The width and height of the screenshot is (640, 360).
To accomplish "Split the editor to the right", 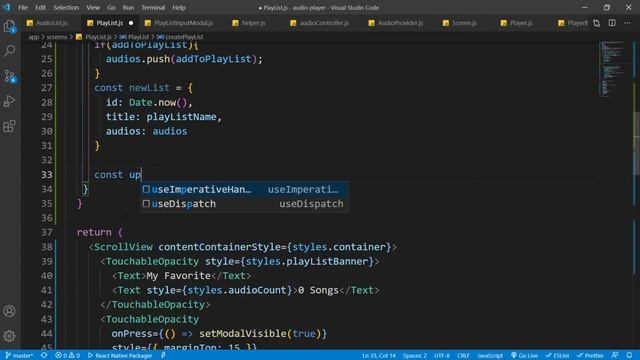I will tap(612, 23).
